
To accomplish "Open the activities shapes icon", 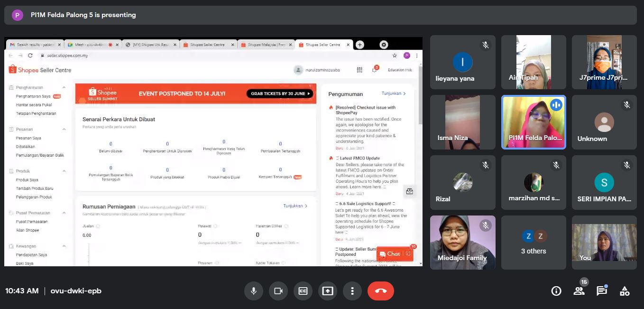I will pyautogui.click(x=625, y=291).
